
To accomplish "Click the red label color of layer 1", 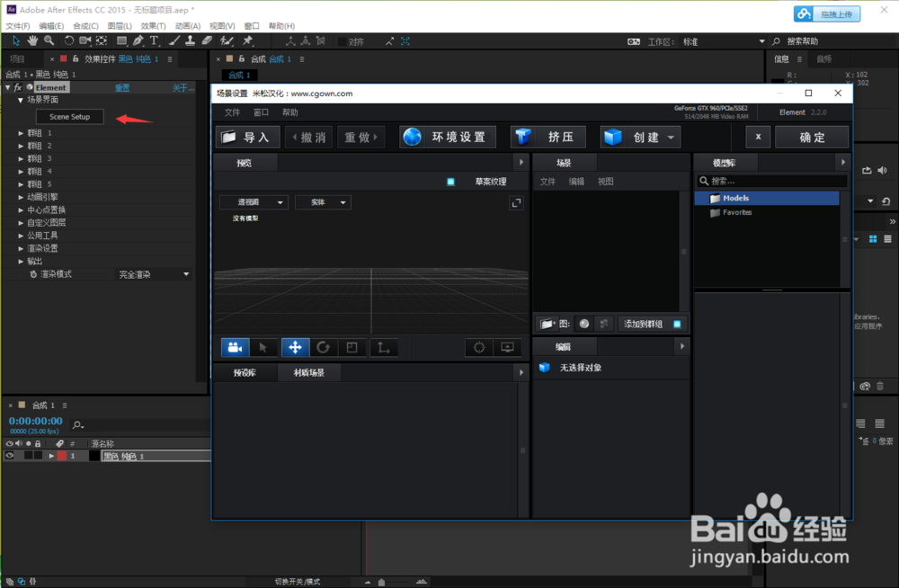I will click(x=62, y=456).
